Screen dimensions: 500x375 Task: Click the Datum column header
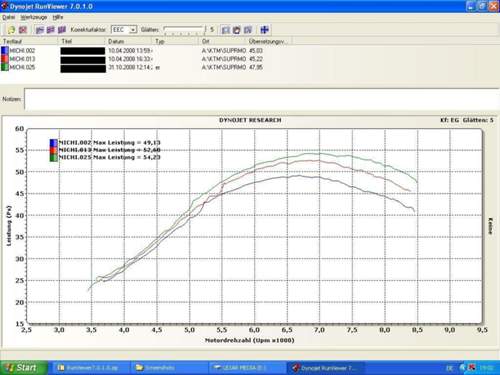tap(129, 41)
